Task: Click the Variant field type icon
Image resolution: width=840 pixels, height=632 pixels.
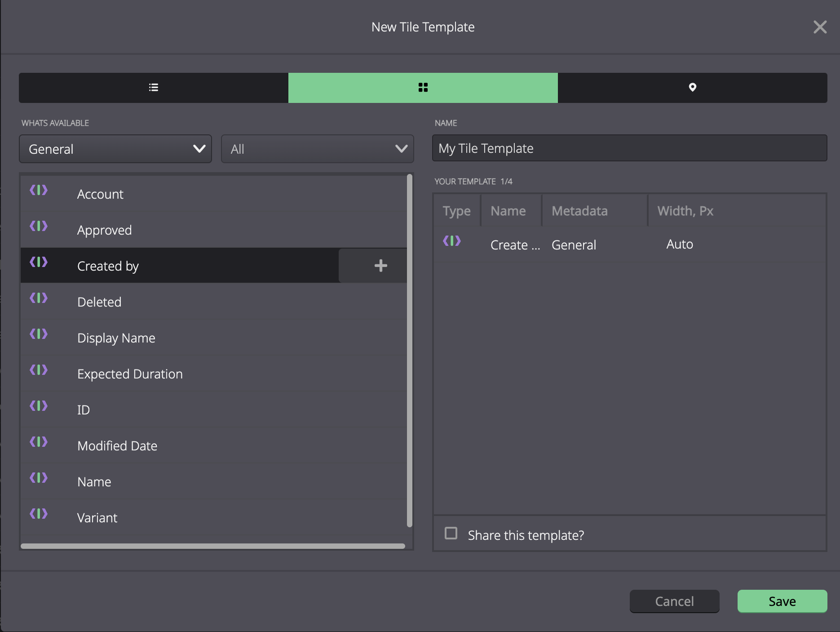Action: [39, 514]
